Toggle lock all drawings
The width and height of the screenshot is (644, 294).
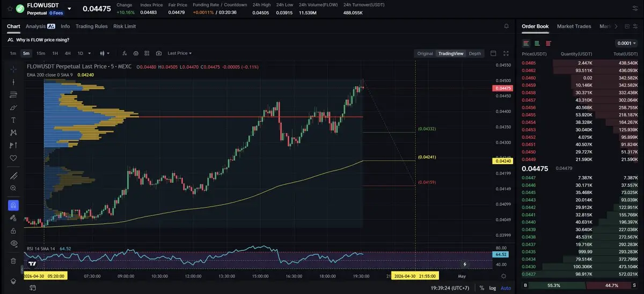pyautogui.click(x=13, y=230)
